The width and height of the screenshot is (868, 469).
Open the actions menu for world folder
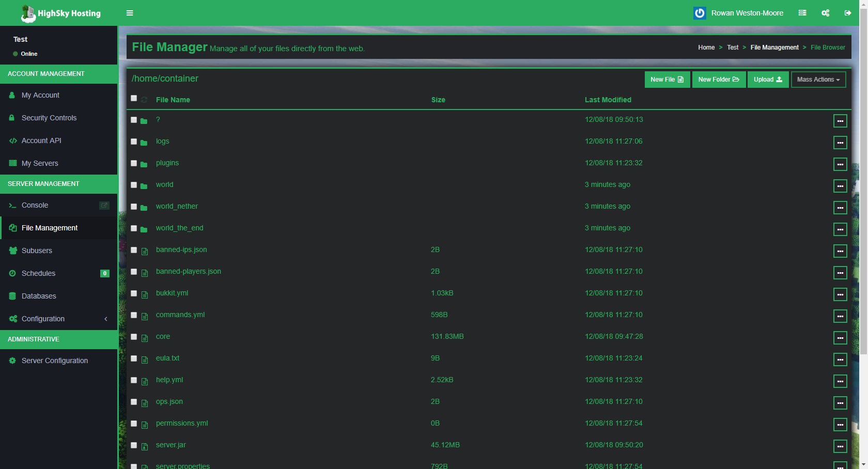840,185
